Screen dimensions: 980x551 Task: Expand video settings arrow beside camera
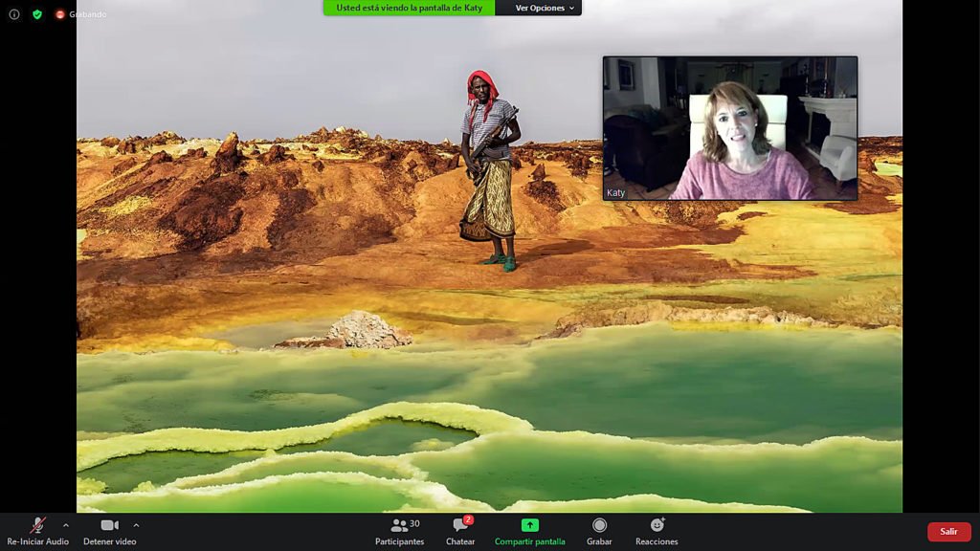click(x=136, y=525)
